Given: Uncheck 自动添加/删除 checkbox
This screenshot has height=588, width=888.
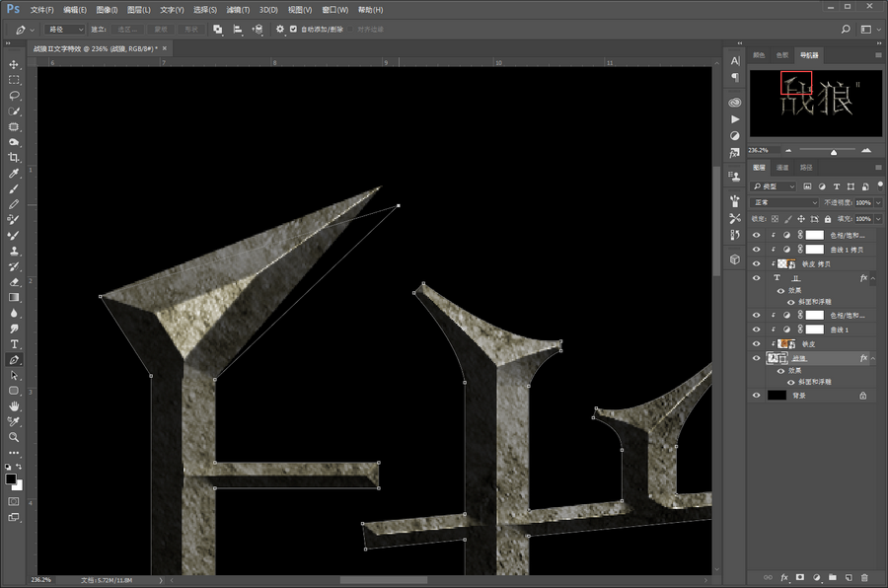Looking at the screenshot, I should pos(294,30).
